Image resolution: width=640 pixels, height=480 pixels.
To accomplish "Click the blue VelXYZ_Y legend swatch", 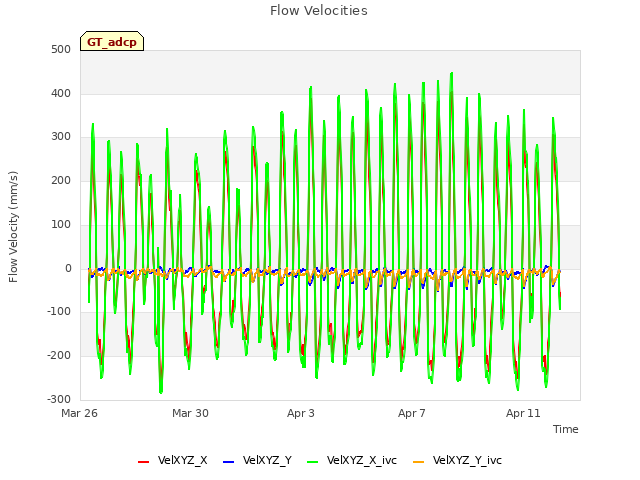I will (x=229, y=462).
